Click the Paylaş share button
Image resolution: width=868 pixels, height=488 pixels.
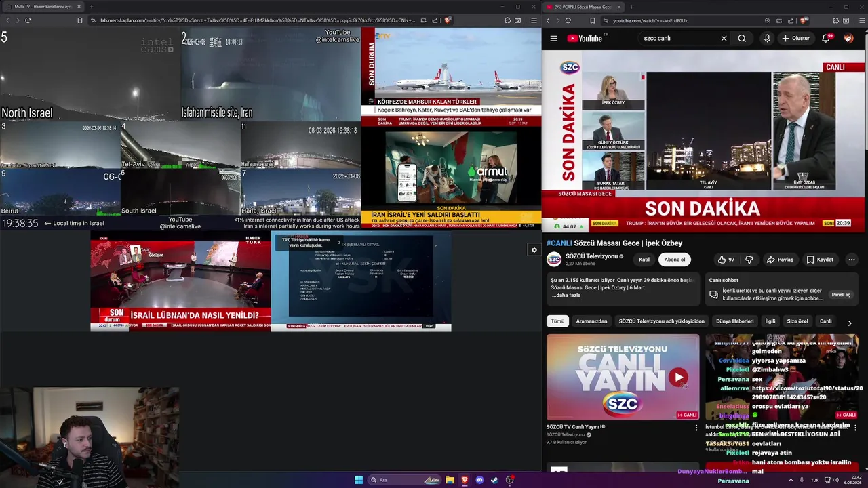(780, 260)
